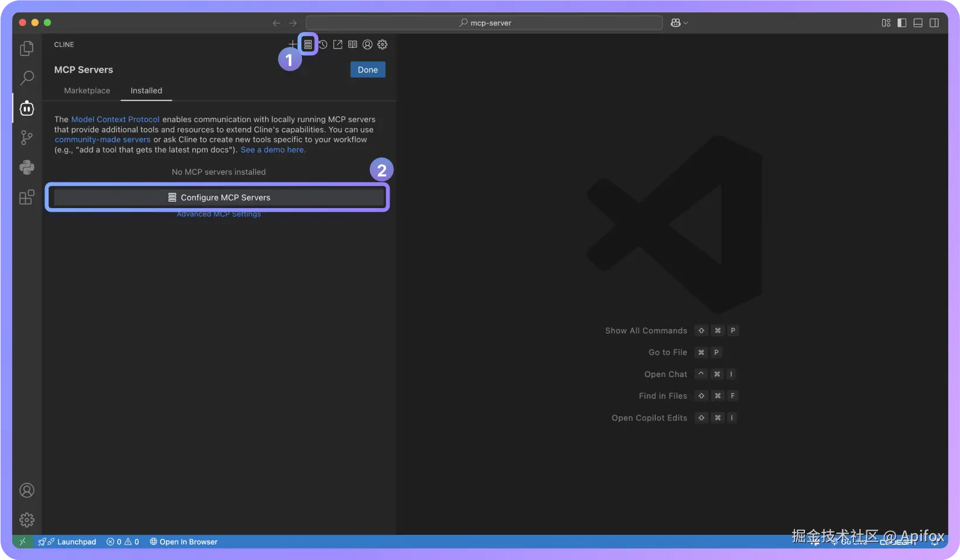Click the "Open Chat" shortcut label
This screenshot has width=960, height=560.
click(666, 374)
